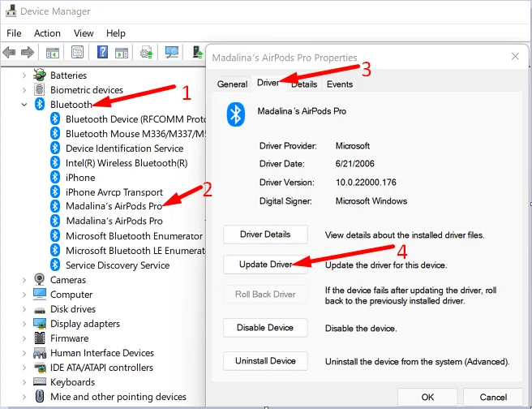
Task: Click the Disable Device button
Action: pyautogui.click(x=265, y=328)
